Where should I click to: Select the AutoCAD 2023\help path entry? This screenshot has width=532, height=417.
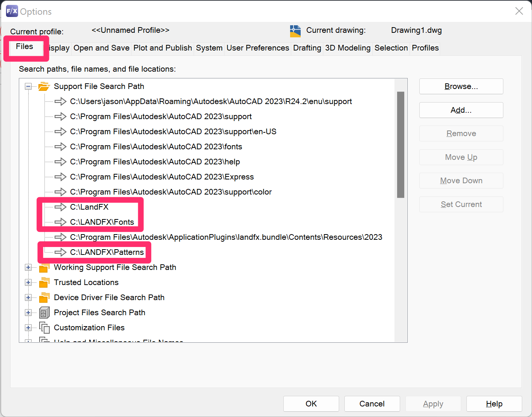pyautogui.click(x=155, y=162)
